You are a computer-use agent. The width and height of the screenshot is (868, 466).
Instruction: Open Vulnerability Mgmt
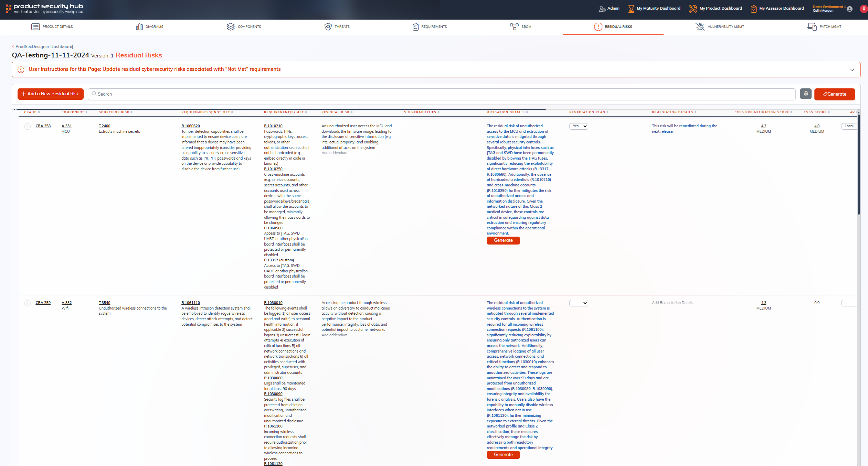point(719,26)
